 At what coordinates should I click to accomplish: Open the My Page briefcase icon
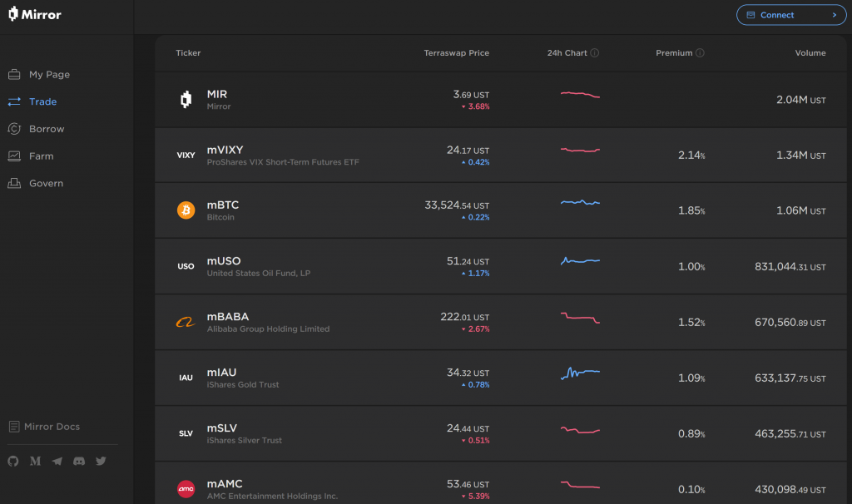[x=14, y=74]
